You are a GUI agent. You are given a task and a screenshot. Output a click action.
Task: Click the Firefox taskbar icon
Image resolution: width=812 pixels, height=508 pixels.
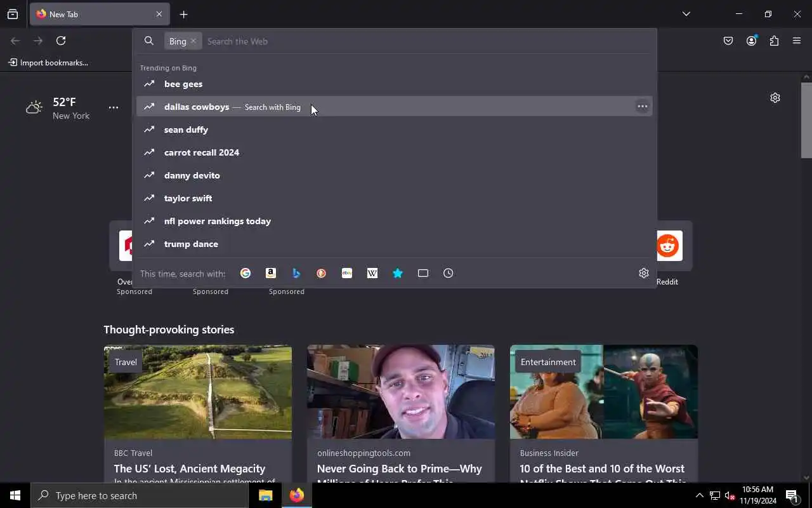296,495
